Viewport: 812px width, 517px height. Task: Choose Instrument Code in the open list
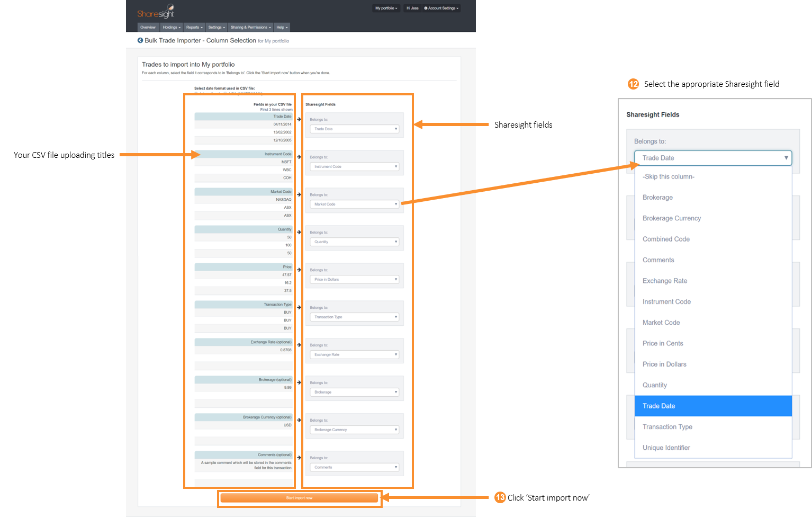(x=713, y=301)
